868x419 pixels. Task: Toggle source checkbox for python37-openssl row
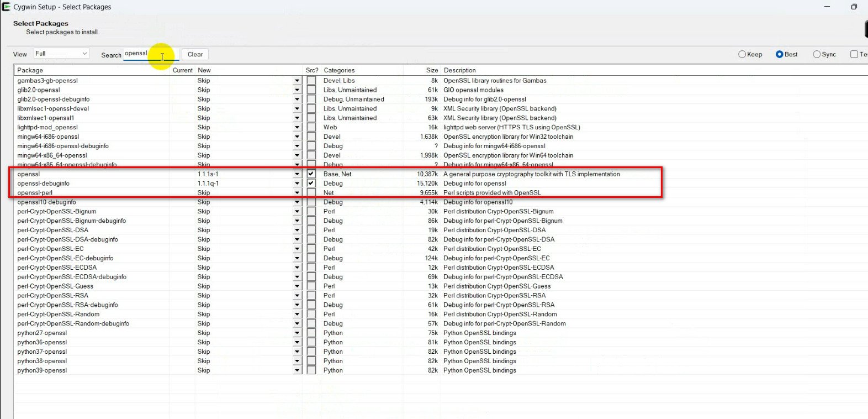coord(311,352)
